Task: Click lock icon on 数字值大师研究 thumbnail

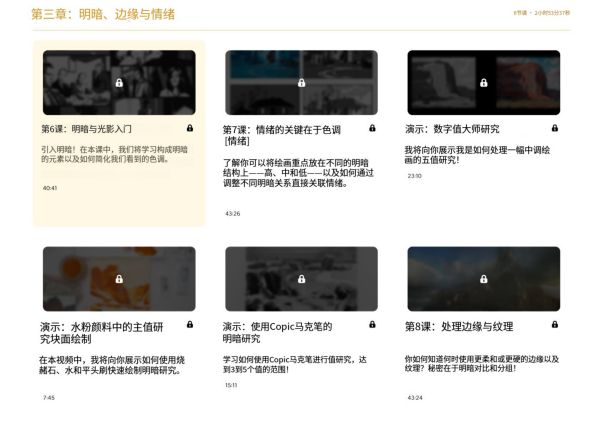Action: [x=484, y=83]
